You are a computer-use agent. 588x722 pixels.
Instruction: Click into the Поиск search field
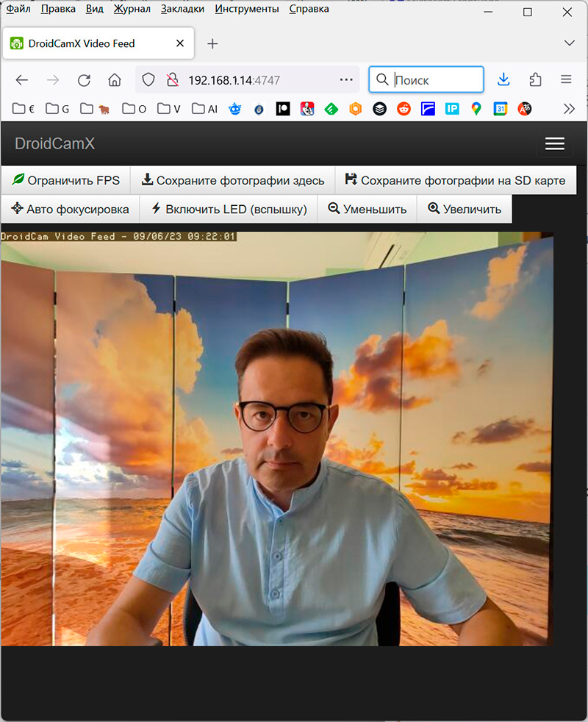click(435, 80)
